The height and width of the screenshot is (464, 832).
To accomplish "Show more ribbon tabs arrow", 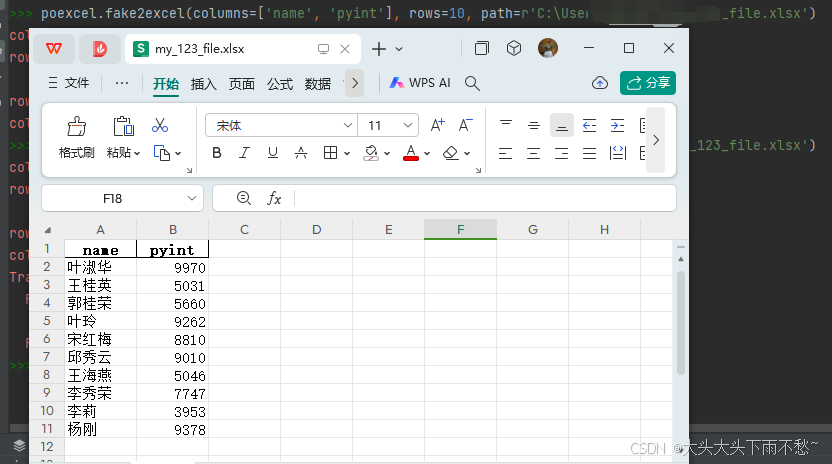I will (354, 83).
